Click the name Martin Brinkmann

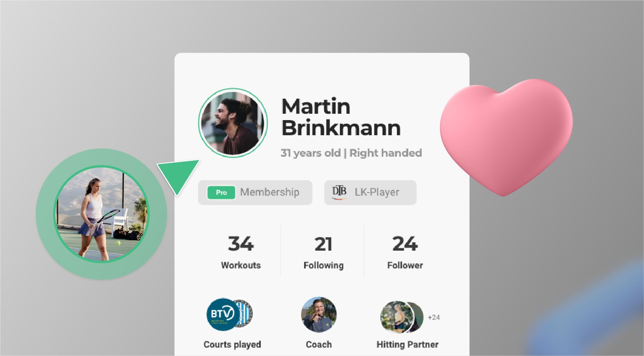[x=341, y=117]
